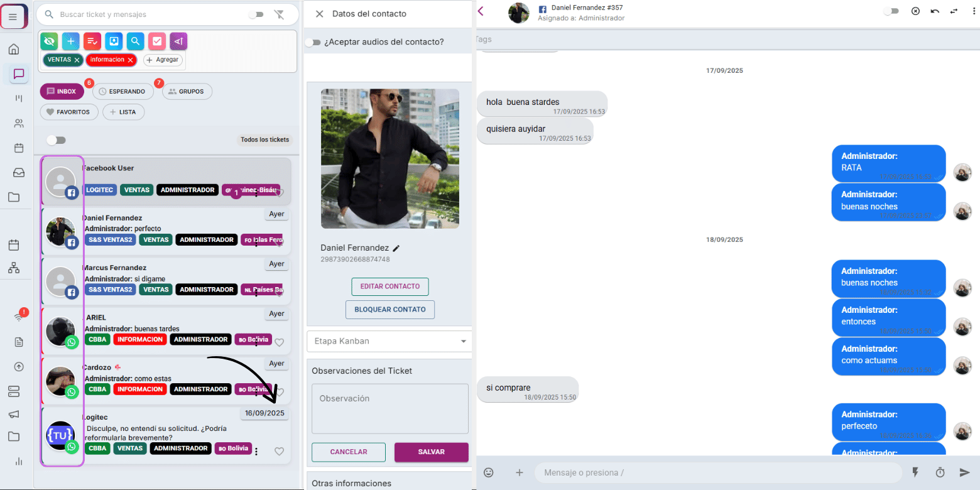Expand the Etapa Kanban dropdown
Image resolution: width=980 pixels, height=490 pixels.
389,341
